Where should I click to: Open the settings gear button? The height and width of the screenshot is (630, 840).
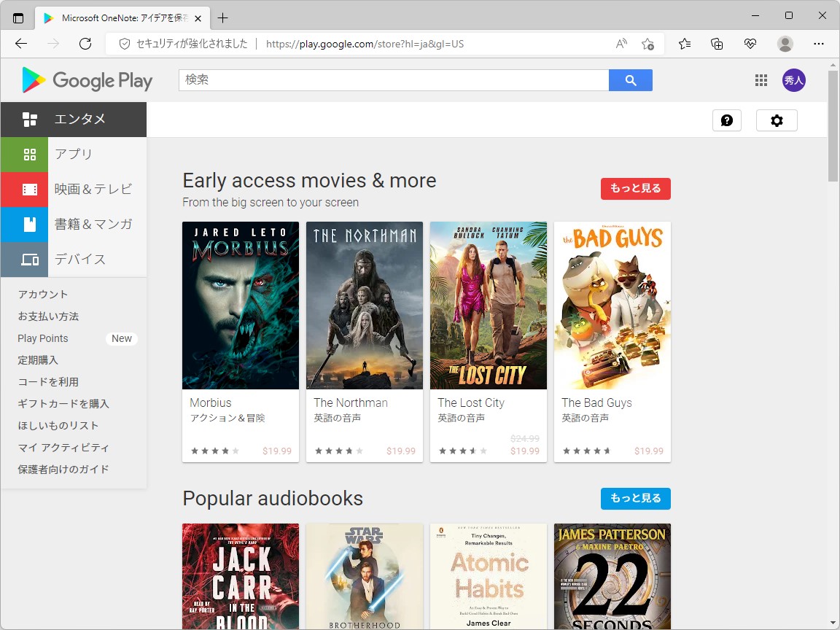click(777, 120)
